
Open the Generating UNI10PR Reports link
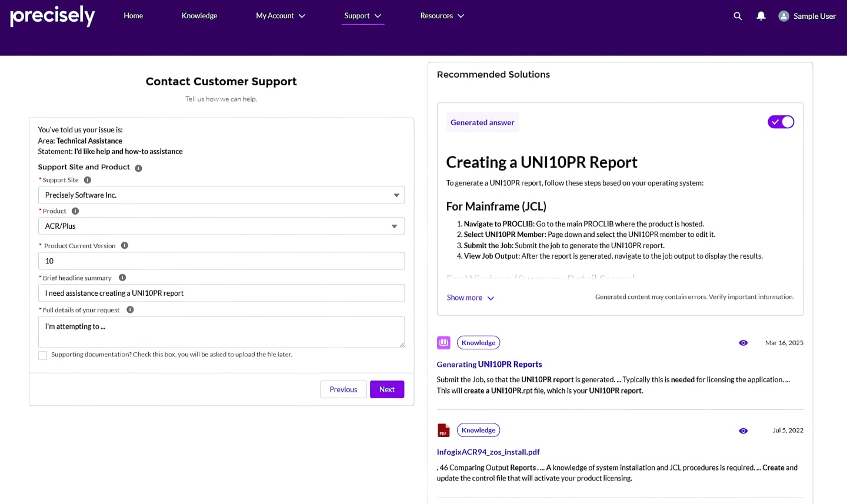pyautogui.click(x=489, y=365)
